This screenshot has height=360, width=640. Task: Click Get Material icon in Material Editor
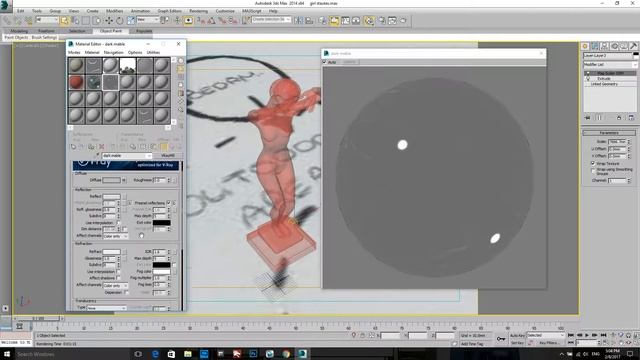[73, 147]
